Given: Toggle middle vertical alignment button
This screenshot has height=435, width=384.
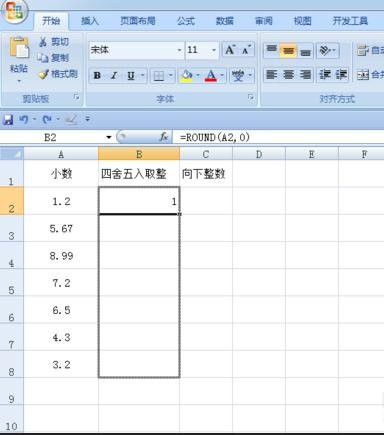Looking at the screenshot, I should [288, 50].
